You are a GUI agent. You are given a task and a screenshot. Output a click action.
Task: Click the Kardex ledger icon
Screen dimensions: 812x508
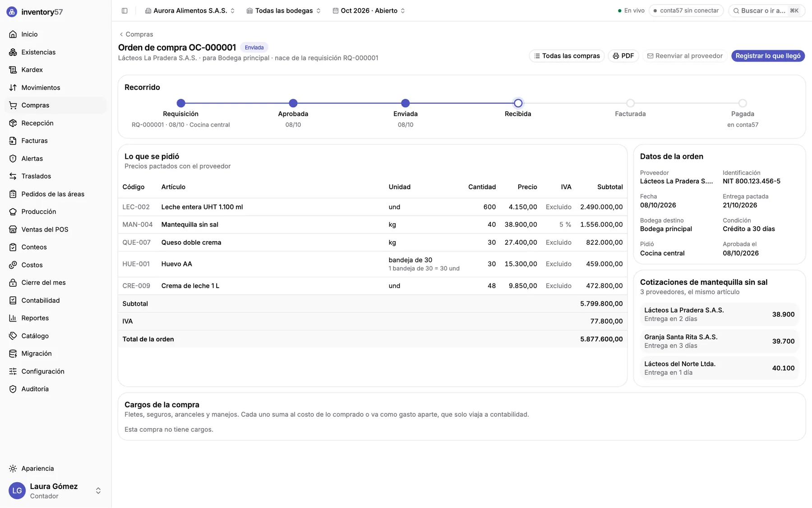click(x=13, y=70)
